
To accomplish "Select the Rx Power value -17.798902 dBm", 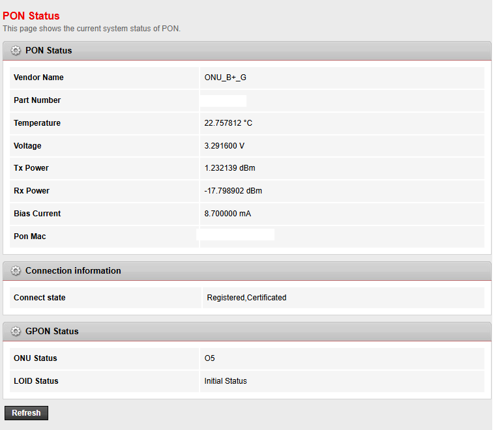I will tap(233, 191).
